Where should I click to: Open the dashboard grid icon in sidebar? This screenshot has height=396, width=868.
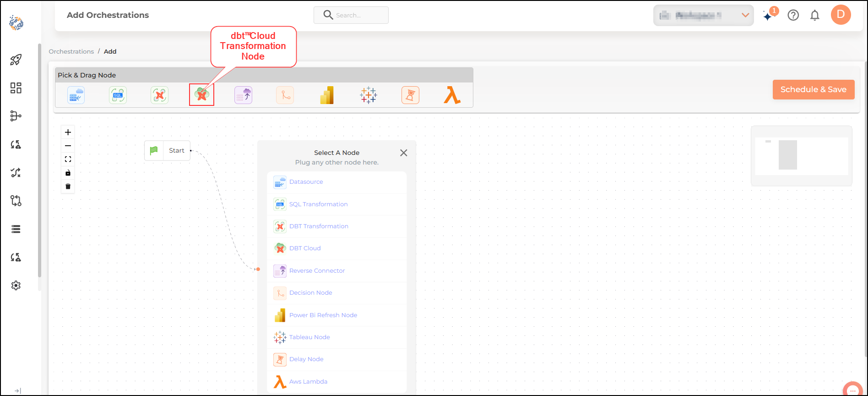16,88
